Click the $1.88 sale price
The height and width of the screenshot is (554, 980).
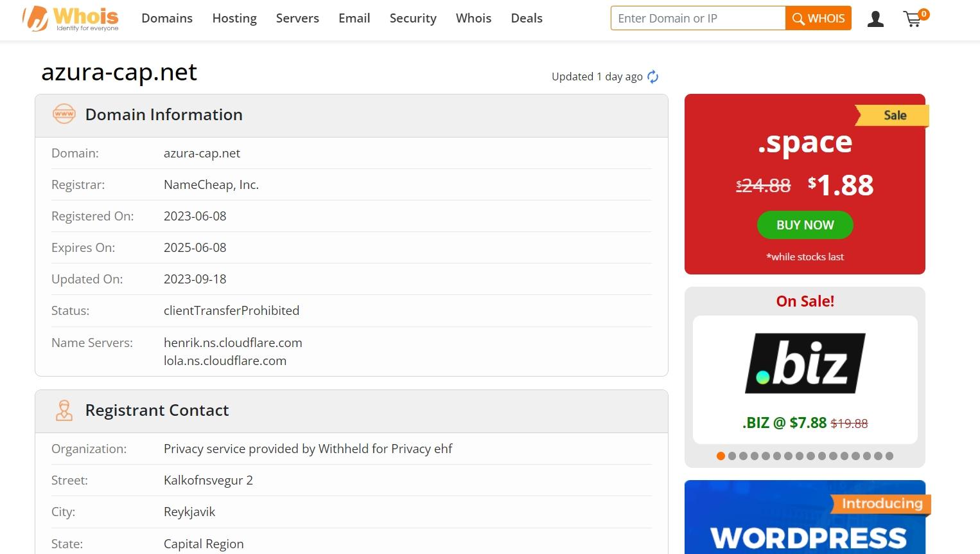tap(841, 185)
